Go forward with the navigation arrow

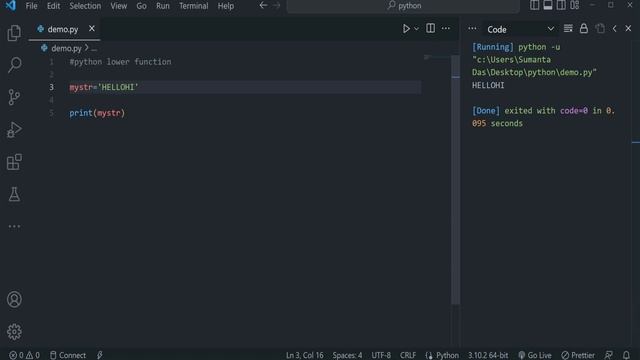coord(277,5)
